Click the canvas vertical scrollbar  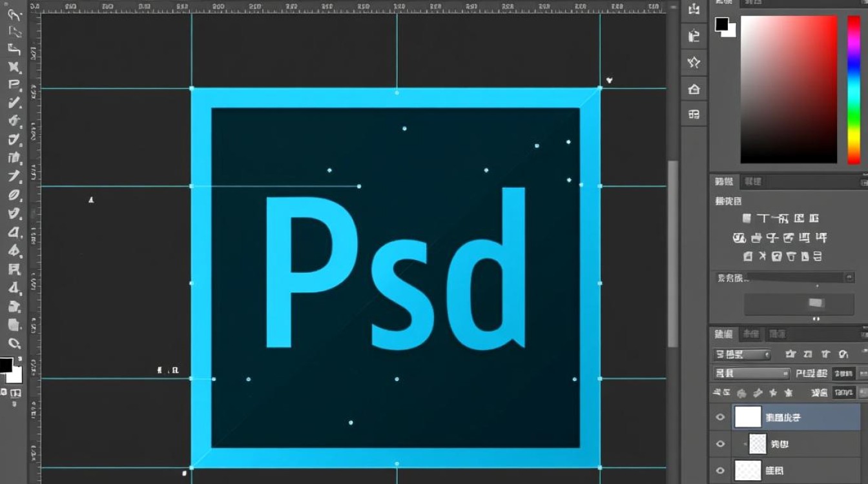pyautogui.click(x=673, y=254)
